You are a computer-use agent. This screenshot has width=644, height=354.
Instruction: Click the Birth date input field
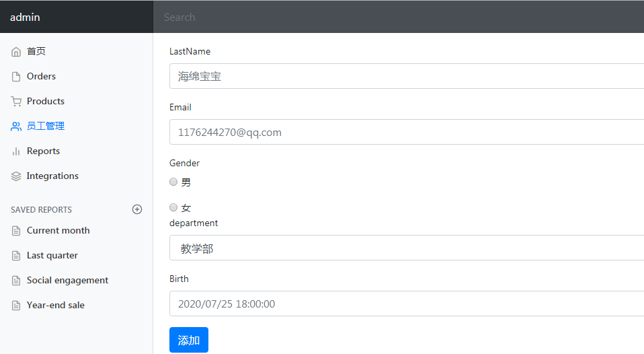tap(407, 304)
